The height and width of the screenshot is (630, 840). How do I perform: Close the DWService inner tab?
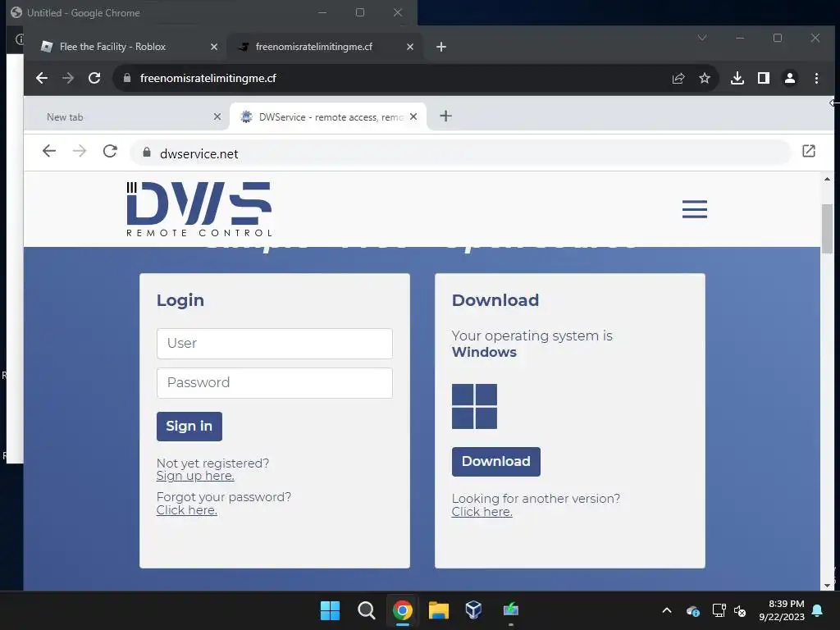pos(413,116)
